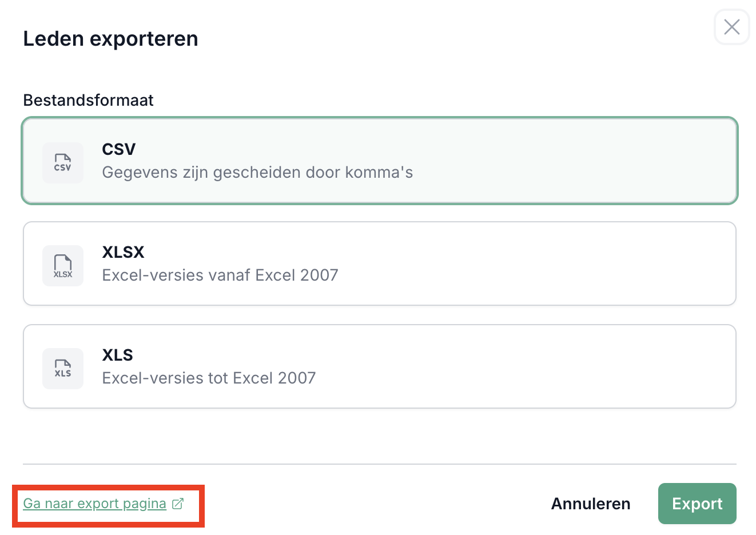Click the CSV file icon
Screen dimensions: 756x535
tap(63, 163)
